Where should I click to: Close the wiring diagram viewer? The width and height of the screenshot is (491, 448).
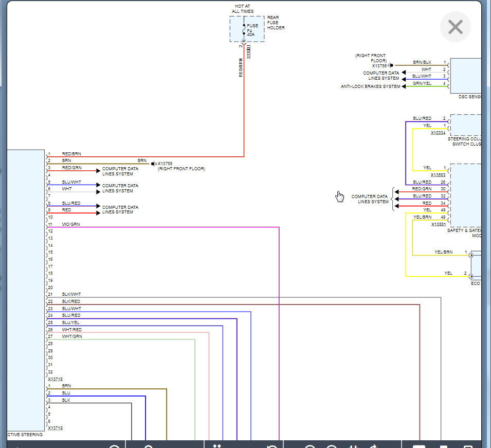455,27
